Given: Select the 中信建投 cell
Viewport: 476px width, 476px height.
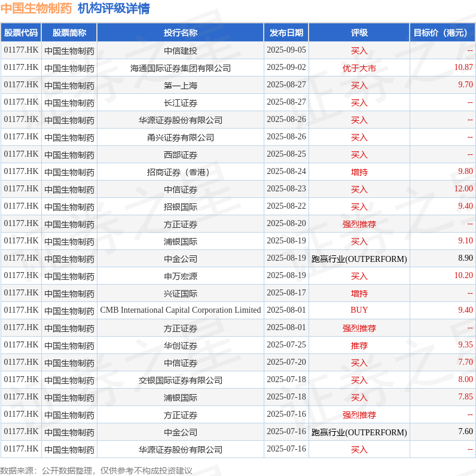Looking at the screenshot, I should (x=181, y=50).
